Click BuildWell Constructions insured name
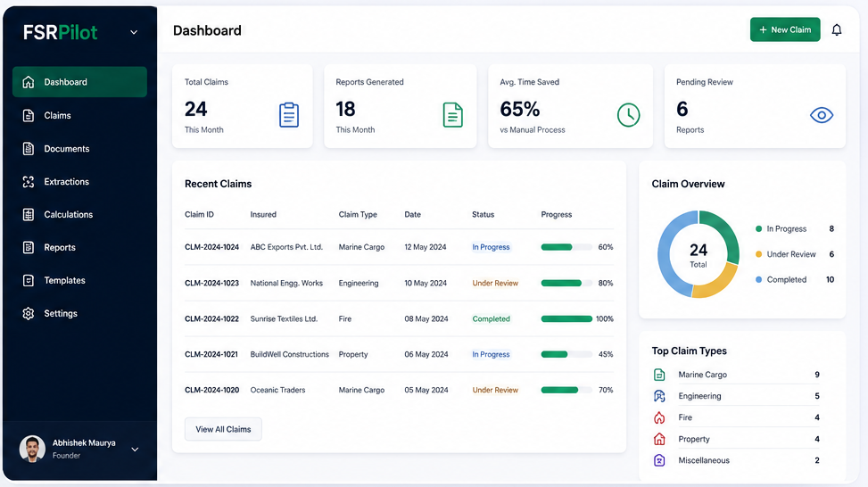Screen dimensions: 868x487 coord(290,354)
